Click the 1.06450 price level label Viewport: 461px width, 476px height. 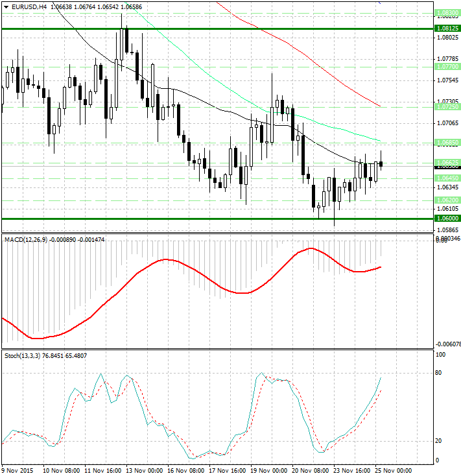pos(447,178)
